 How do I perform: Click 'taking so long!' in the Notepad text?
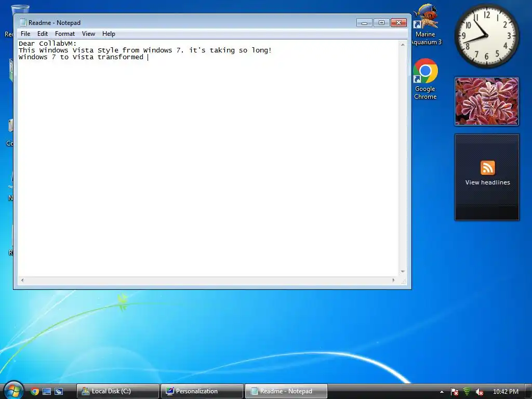point(241,50)
